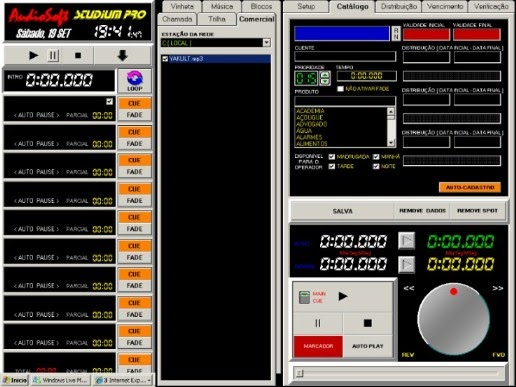
Task: Uncheck the Tarde availability checkbox
Action: pos(332,166)
